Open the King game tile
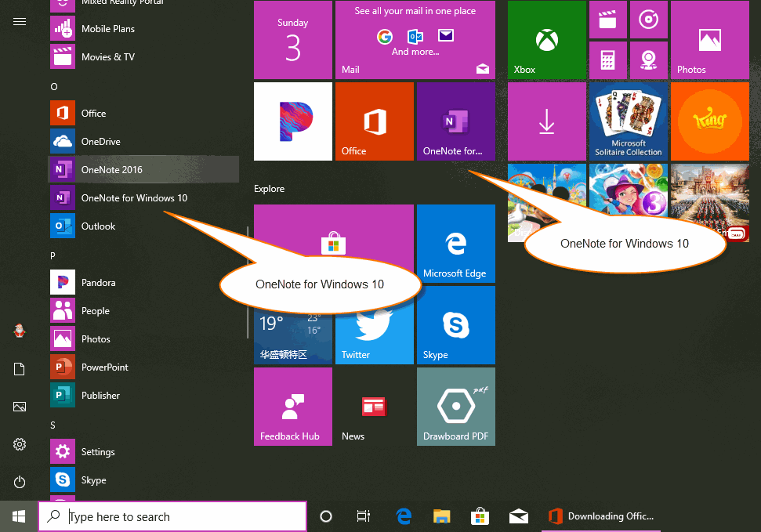 click(x=710, y=121)
